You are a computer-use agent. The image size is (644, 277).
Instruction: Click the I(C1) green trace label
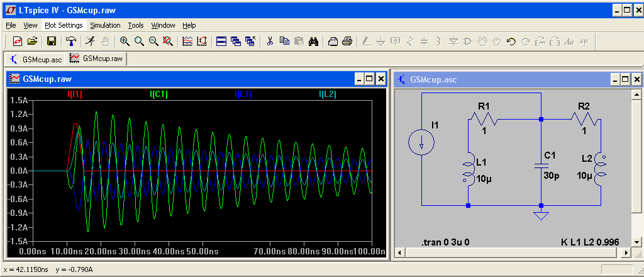point(158,94)
